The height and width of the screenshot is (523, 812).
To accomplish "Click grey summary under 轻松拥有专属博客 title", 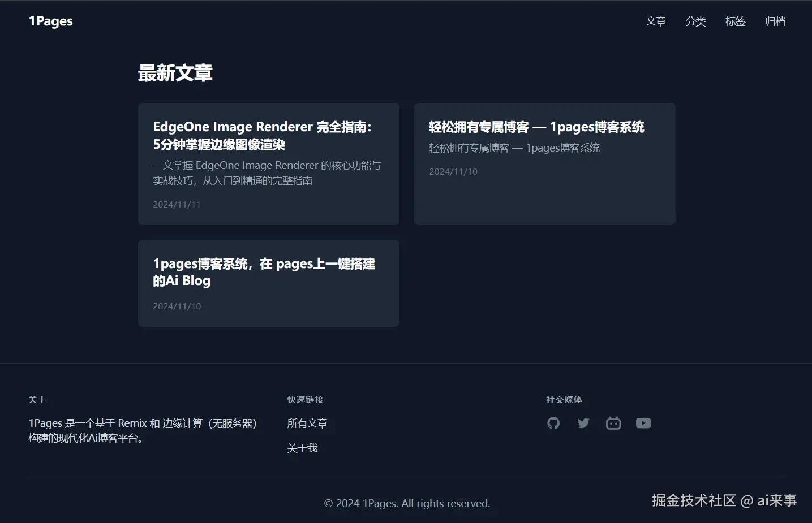I will tap(514, 148).
